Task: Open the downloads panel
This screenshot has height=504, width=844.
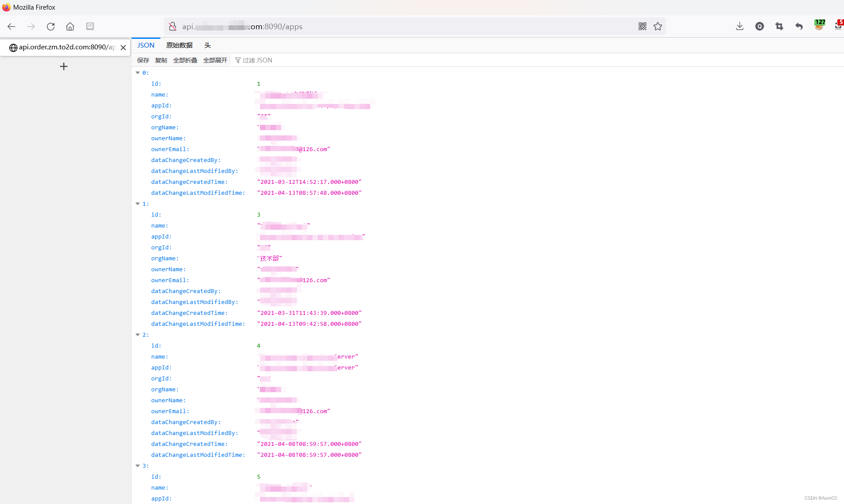Action: pyautogui.click(x=740, y=27)
